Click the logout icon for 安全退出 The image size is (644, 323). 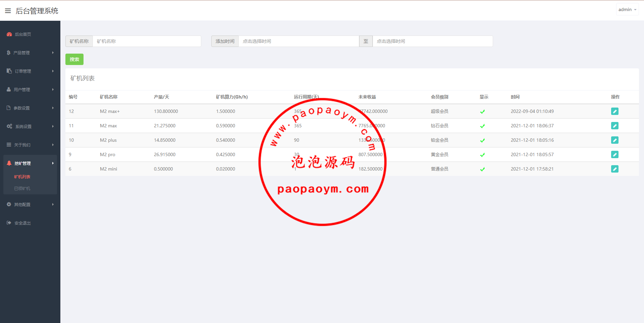click(9, 223)
